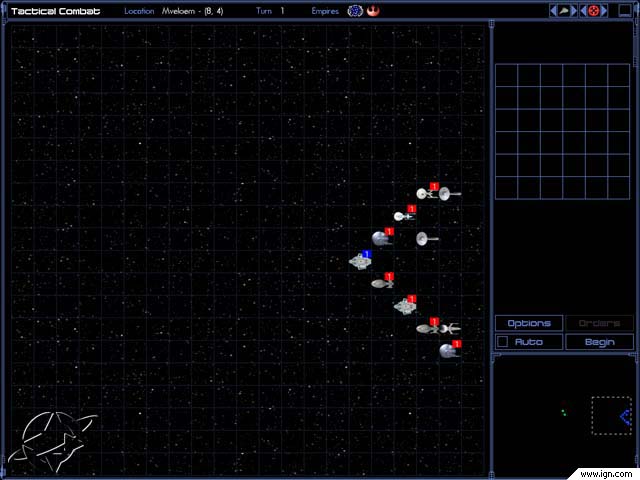Screen dimensions: 640x480
Task: Select the unflagged saucer ship beside the Death Star
Action: 427,238
